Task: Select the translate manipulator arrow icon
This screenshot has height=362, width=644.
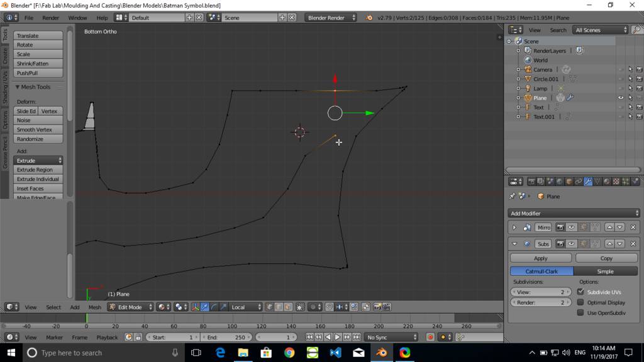Action: click(204, 307)
